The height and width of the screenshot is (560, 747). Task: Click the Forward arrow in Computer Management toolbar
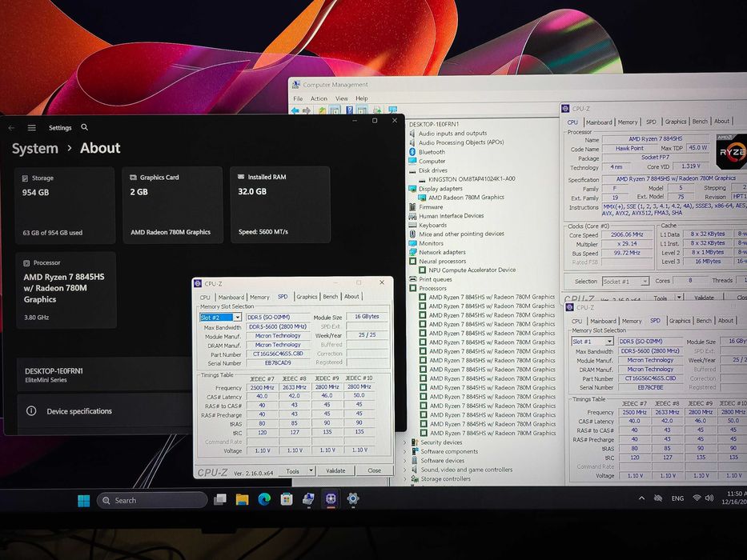(307, 110)
